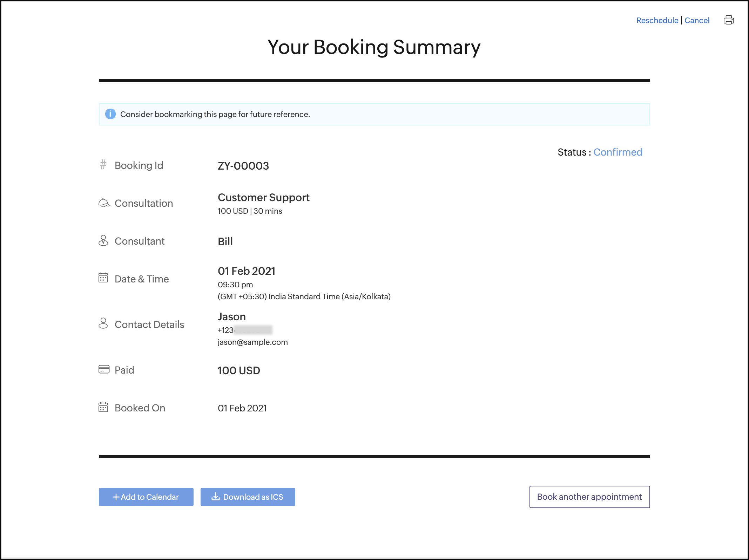
Task: Download the appointment as ICS
Action: (248, 497)
